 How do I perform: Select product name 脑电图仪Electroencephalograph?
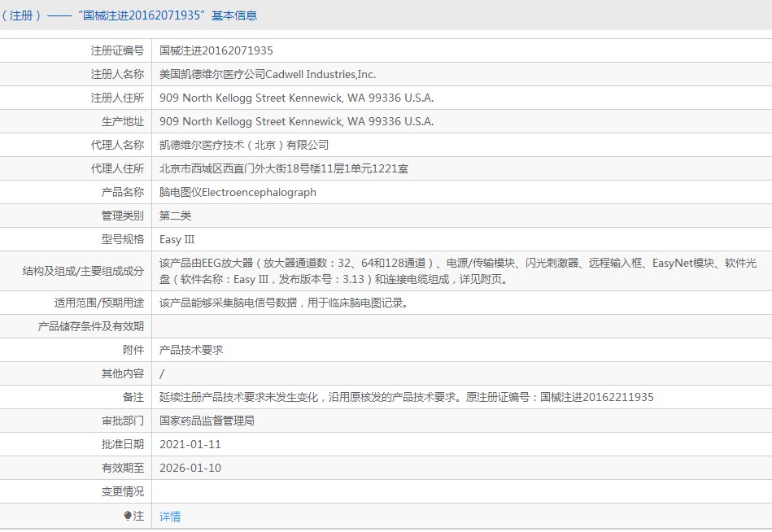[238, 193]
